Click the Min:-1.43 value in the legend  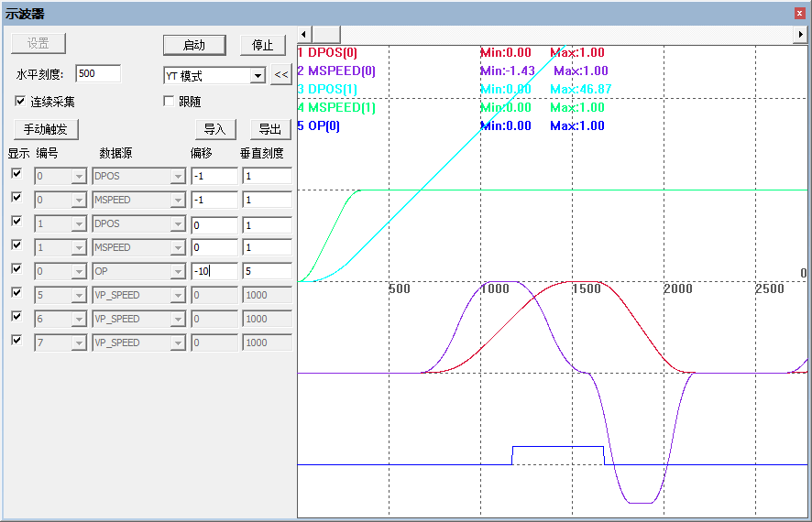coord(508,71)
